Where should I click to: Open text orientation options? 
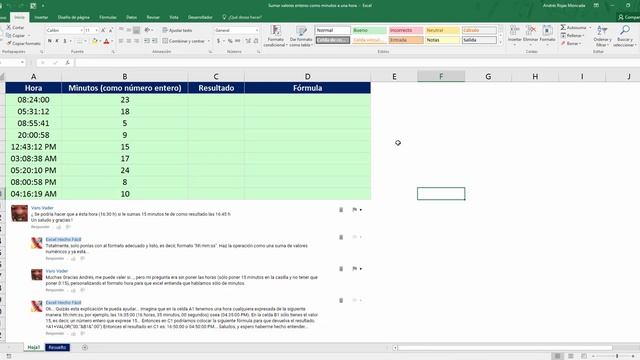(148, 30)
